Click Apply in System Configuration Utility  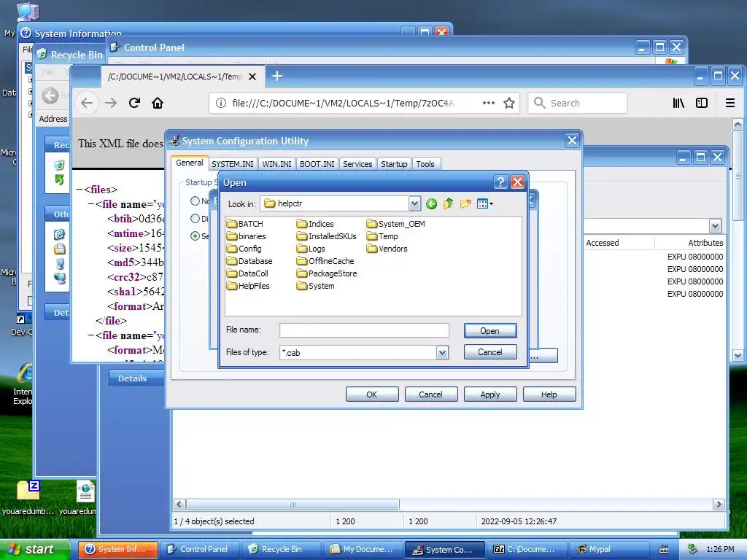pos(490,394)
